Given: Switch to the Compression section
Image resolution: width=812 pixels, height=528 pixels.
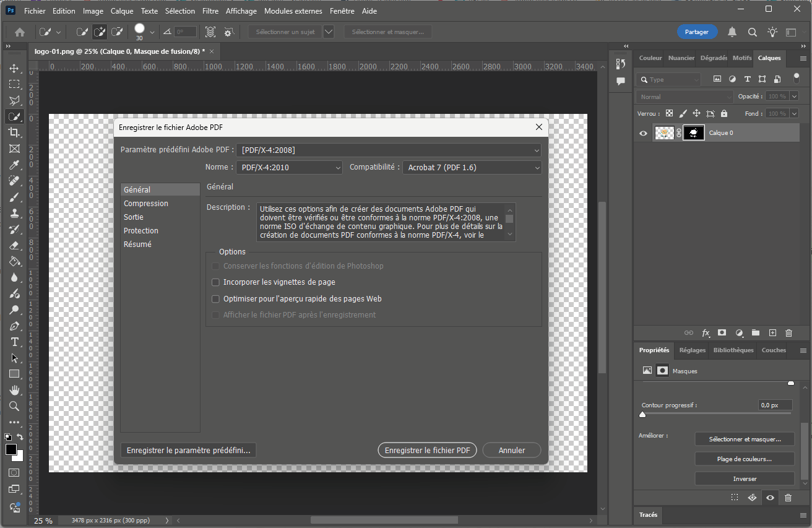Looking at the screenshot, I should click(146, 204).
